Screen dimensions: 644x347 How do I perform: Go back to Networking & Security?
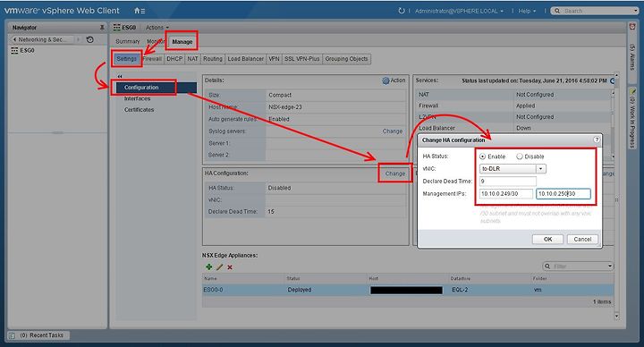[x=40, y=39]
